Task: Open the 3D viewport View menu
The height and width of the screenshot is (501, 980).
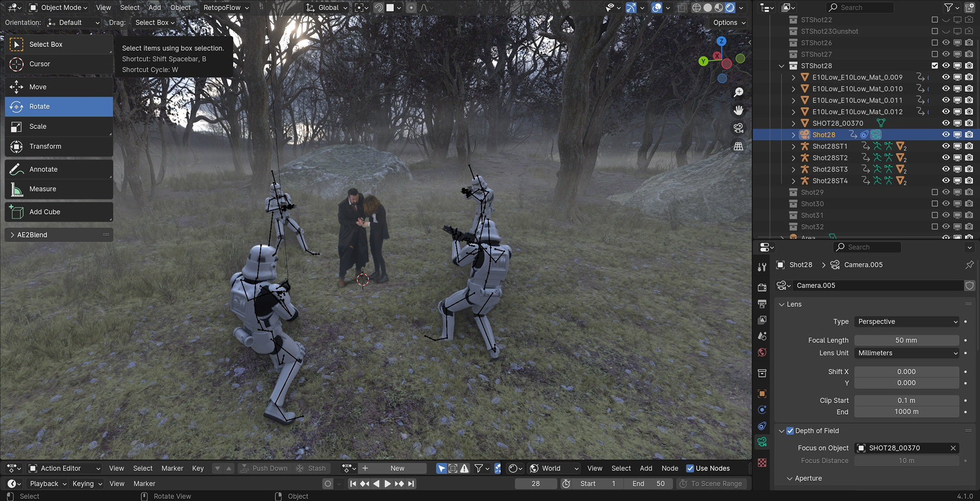Action: pos(104,8)
